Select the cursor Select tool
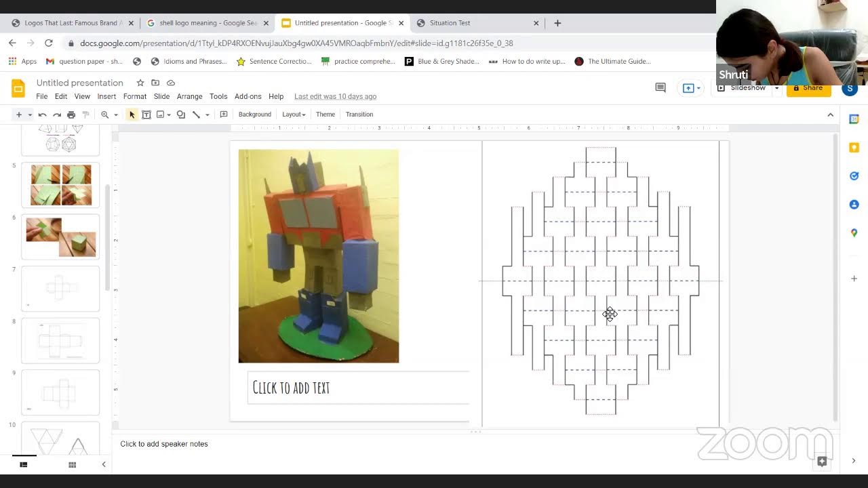This screenshot has width=868, height=488. pyautogui.click(x=132, y=115)
